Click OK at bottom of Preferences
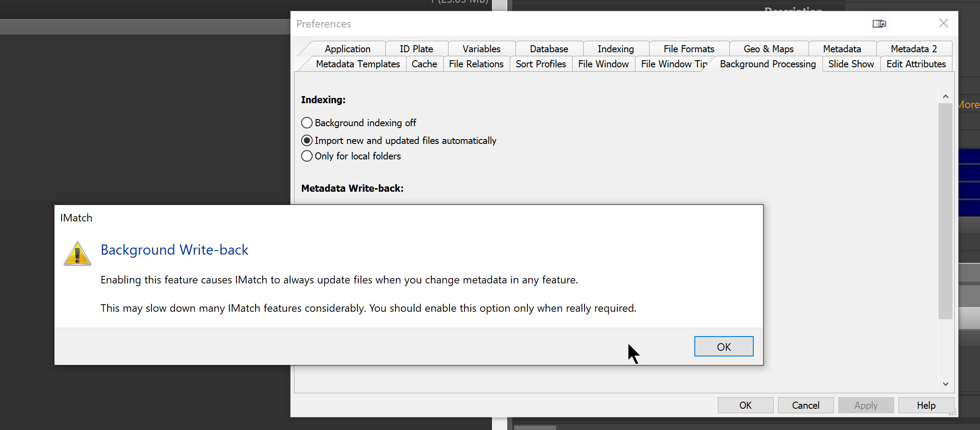The height and width of the screenshot is (430, 980). [745, 405]
